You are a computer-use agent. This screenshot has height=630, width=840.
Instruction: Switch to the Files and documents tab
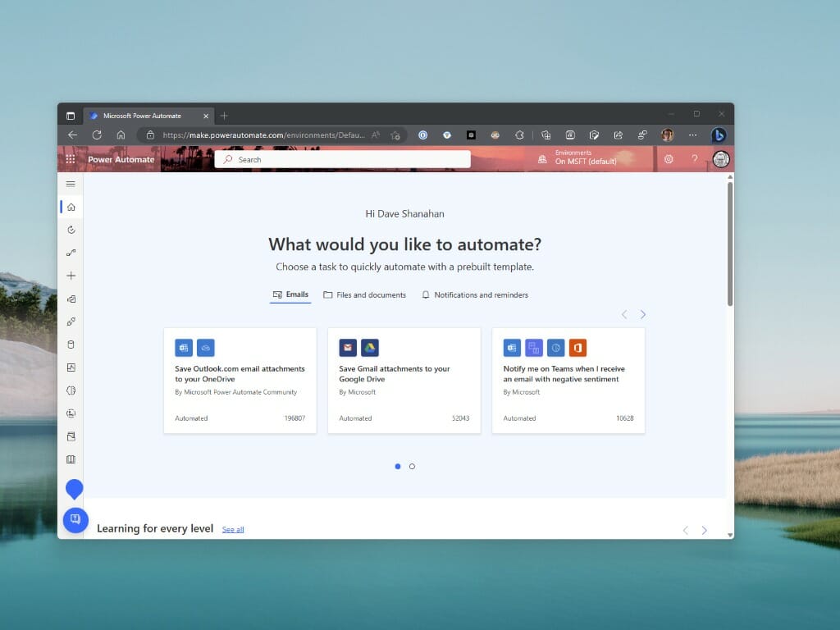pos(365,295)
